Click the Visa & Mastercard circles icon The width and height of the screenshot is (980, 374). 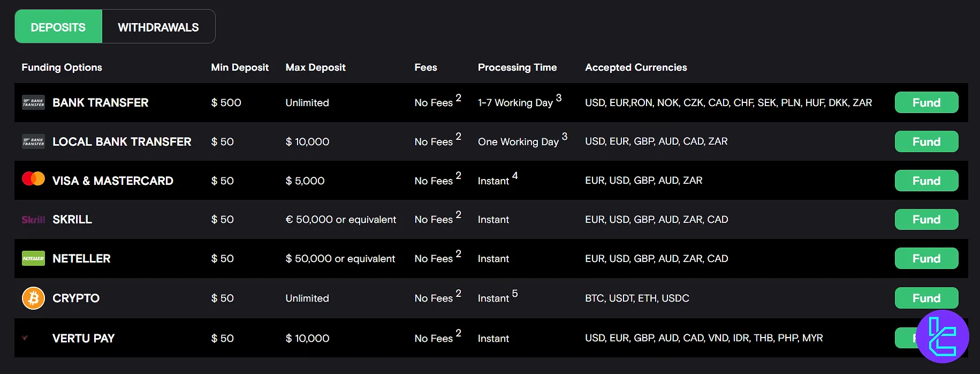(x=33, y=179)
